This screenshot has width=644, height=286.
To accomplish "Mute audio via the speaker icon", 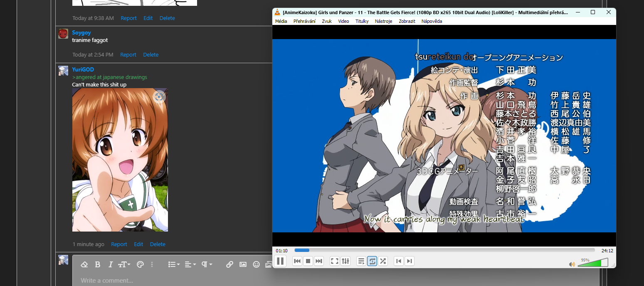I will (572, 264).
